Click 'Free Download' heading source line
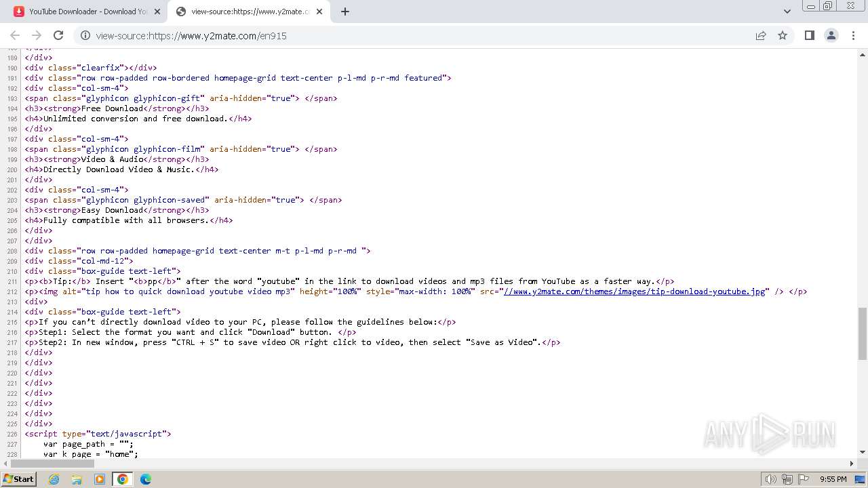The height and width of the screenshot is (488, 868). tap(117, 108)
